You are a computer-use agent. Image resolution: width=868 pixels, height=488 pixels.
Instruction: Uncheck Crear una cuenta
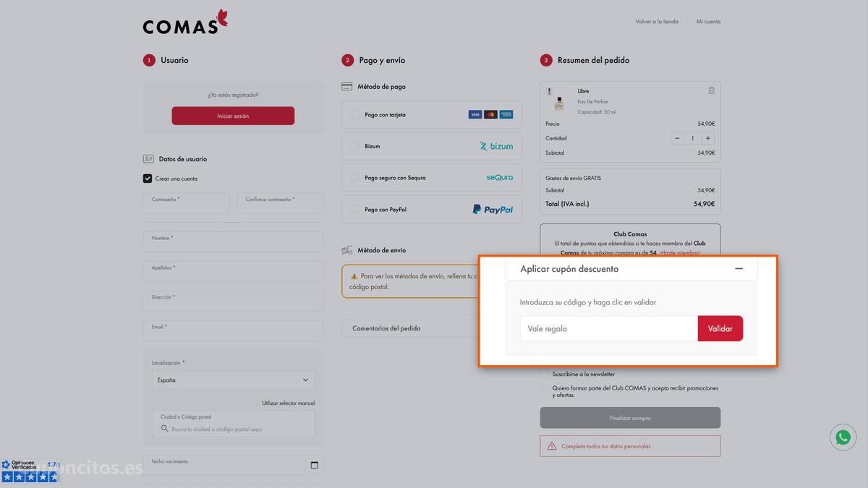click(148, 179)
